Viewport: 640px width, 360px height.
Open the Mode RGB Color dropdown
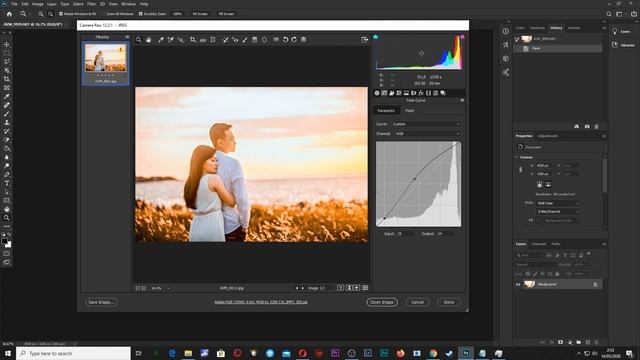558,203
